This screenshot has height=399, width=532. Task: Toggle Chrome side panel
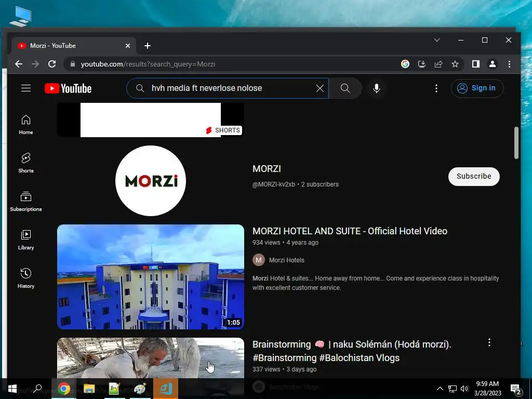pyautogui.click(x=476, y=64)
